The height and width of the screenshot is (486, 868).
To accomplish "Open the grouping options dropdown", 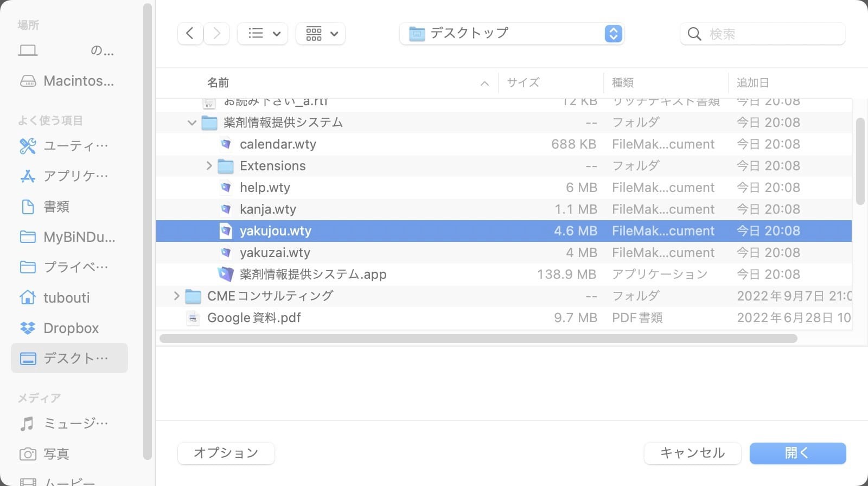I will click(321, 34).
